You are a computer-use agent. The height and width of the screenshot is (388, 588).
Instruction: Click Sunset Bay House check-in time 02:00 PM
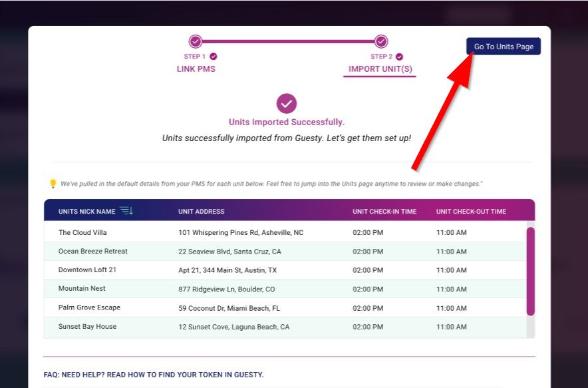tap(368, 327)
